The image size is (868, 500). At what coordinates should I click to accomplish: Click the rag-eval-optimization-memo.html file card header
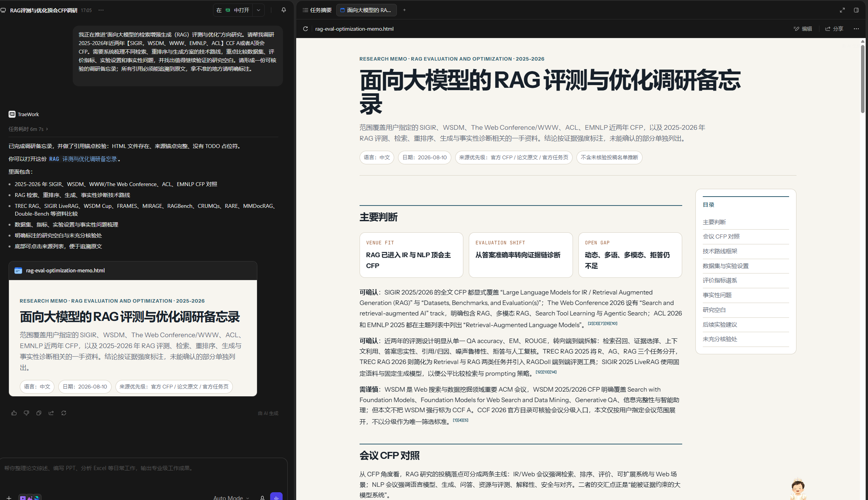tap(133, 270)
